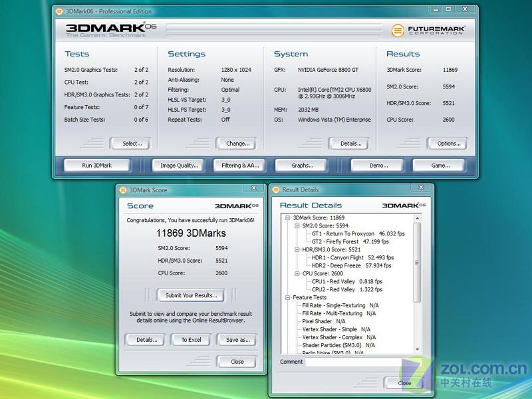The width and height of the screenshot is (532, 399).
Task: Click Close button in 3DMark Score window
Action: click(x=237, y=362)
